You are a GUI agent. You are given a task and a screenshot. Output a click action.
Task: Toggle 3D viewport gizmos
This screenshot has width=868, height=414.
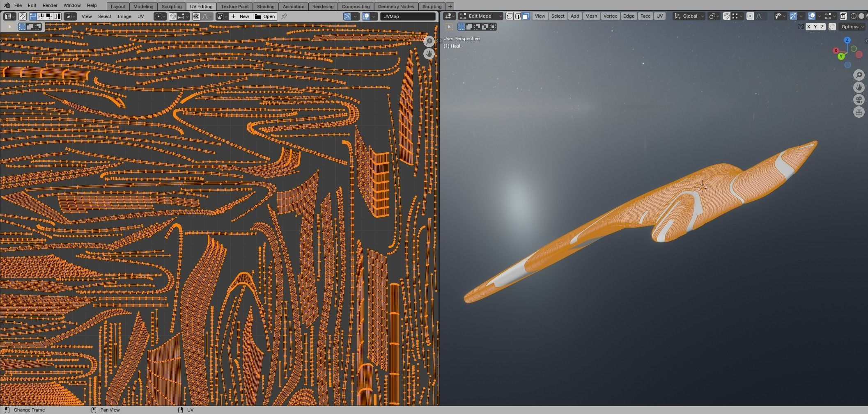click(x=793, y=16)
